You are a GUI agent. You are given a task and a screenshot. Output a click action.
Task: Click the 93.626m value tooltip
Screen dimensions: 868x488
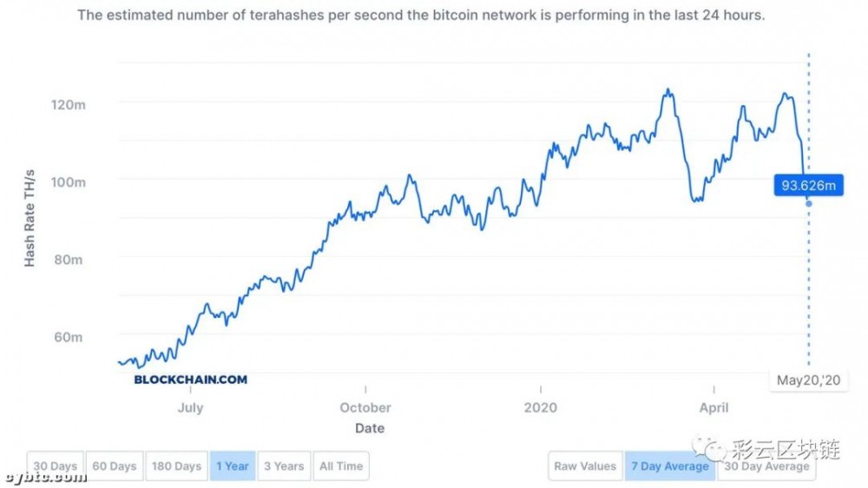(x=808, y=185)
